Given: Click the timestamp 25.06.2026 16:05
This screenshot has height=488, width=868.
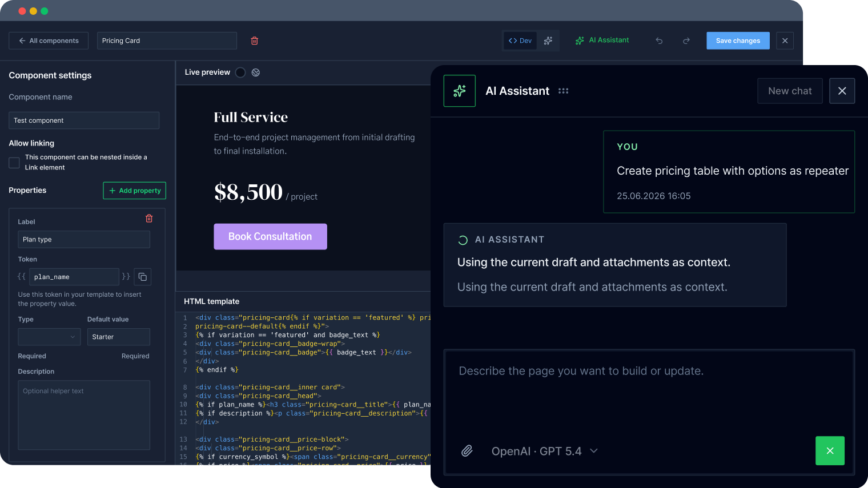Looking at the screenshot, I should tap(654, 196).
